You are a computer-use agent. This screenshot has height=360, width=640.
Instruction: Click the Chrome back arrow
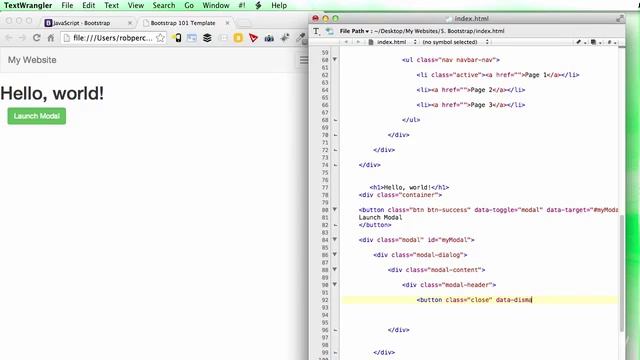(x=9, y=38)
